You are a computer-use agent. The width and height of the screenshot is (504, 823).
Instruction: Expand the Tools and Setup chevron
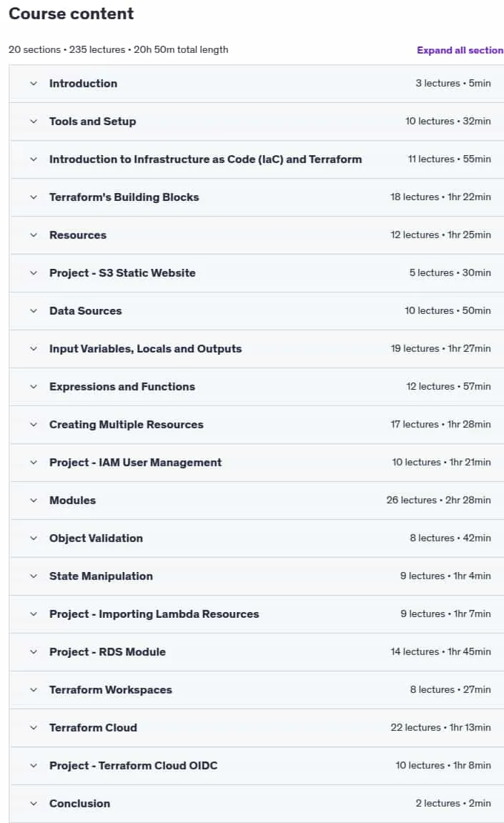[34, 122]
